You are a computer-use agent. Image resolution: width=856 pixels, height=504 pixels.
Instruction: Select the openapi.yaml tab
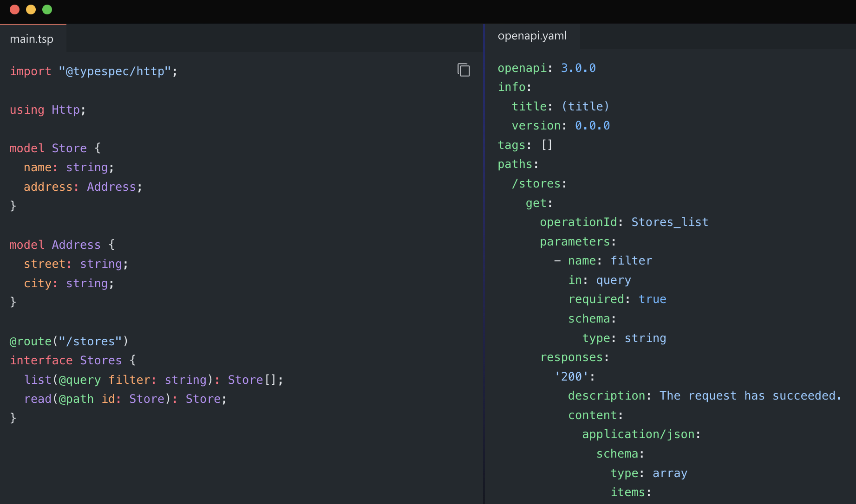tap(532, 36)
